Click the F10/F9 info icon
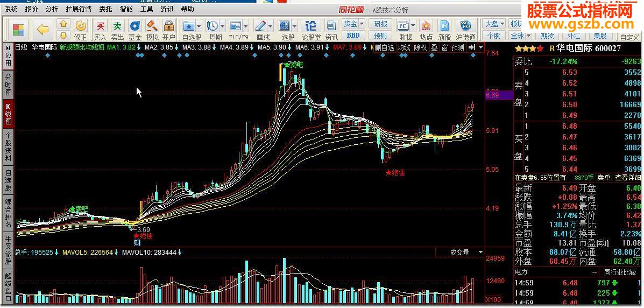 point(236,26)
